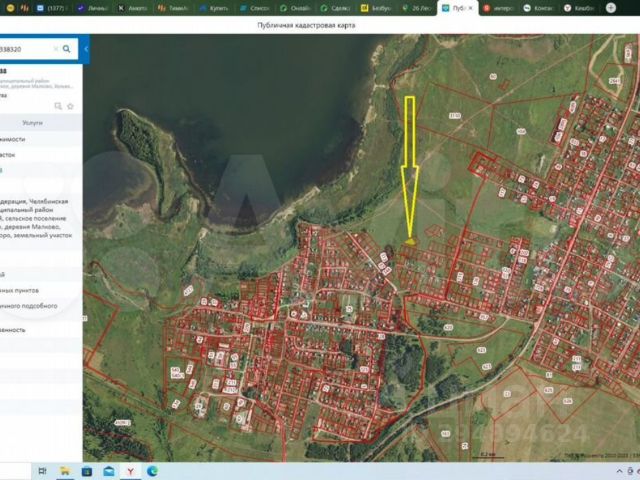This screenshot has width=640, height=480.
Task: Add parcel to favorites with star icon
Action: tap(70, 105)
